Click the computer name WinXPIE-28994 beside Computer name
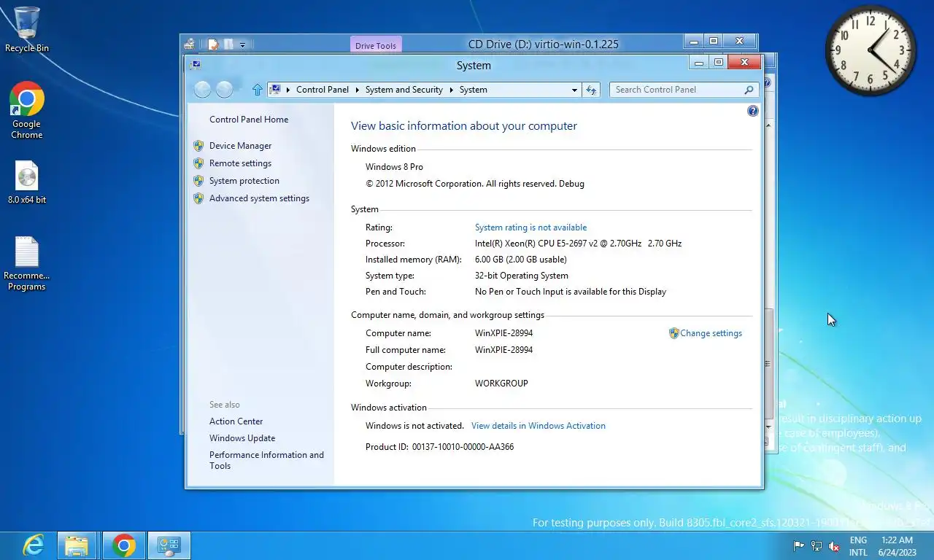The width and height of the screenshot is (934, 560). click(x=503, y=333)
